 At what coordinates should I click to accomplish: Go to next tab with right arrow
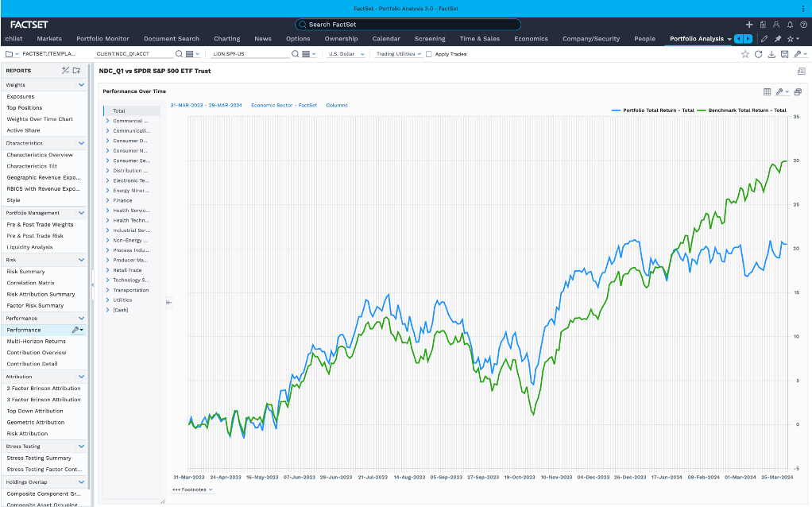point(748,39)
